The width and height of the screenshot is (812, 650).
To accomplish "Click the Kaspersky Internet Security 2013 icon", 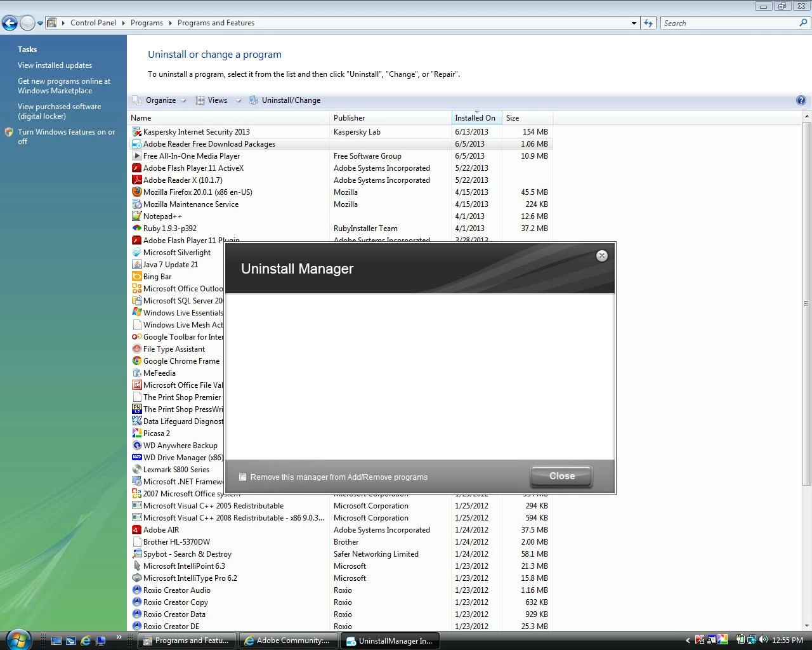I will [x=136, y=132].
